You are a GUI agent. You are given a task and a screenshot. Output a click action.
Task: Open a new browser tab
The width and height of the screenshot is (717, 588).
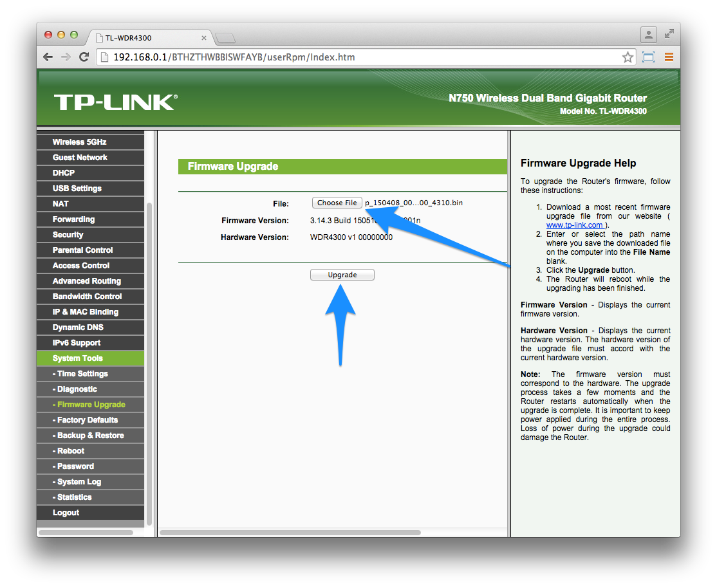tap(225, 38)
